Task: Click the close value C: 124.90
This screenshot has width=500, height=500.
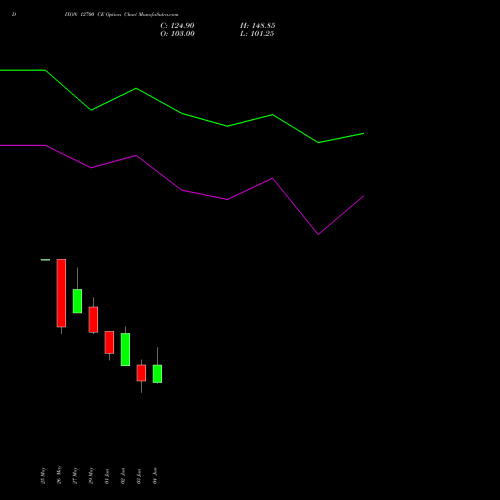Action: coord(177,26)
